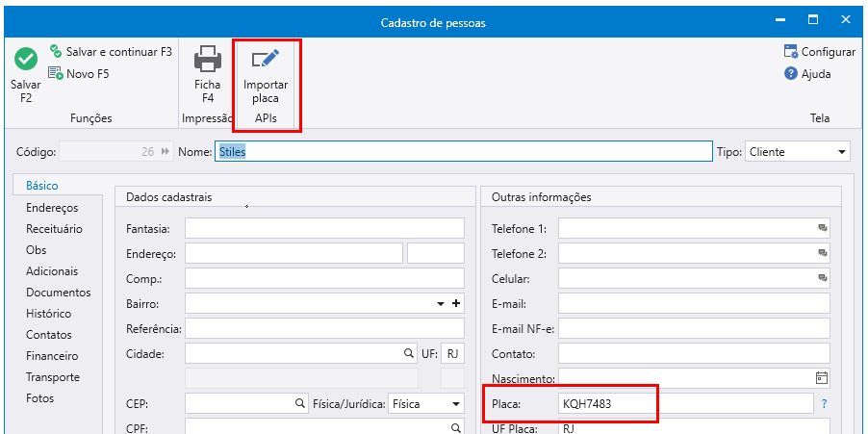View the Fotos tab

[x=39, y=398]
